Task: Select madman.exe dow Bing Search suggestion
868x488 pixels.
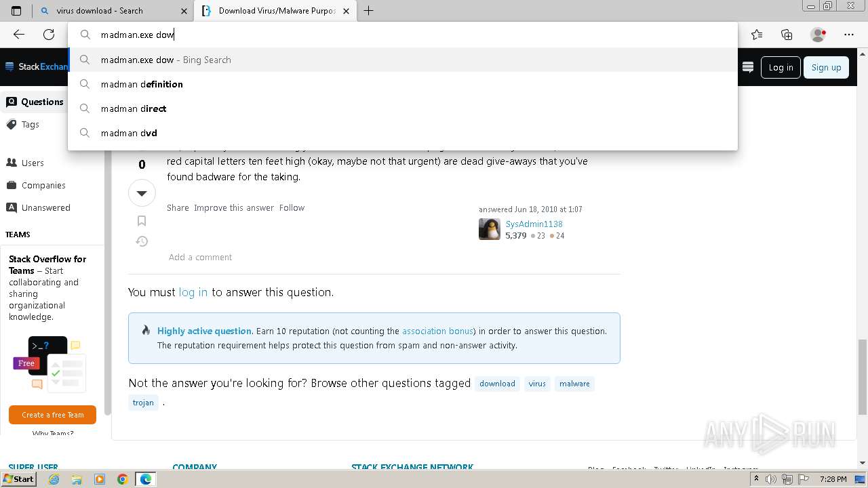Action: tap(403, 60)
